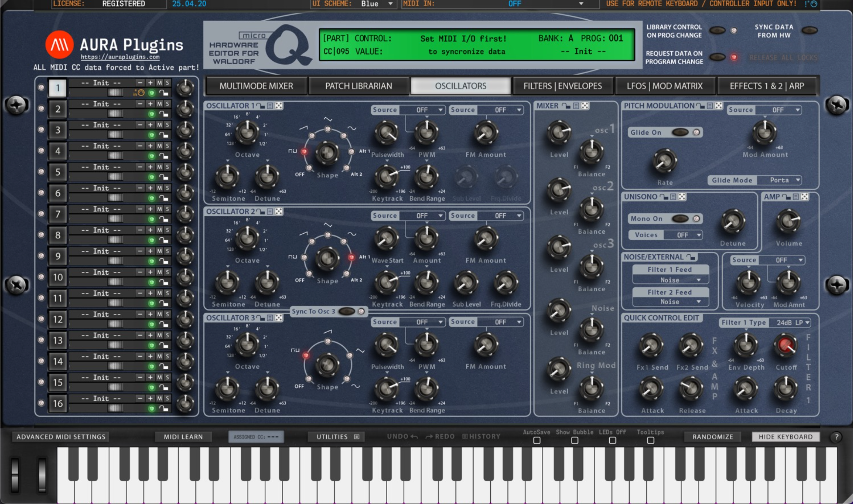
Task: Toggle the Sync To Osc 3 switch
Action: (x=346, y=311)
